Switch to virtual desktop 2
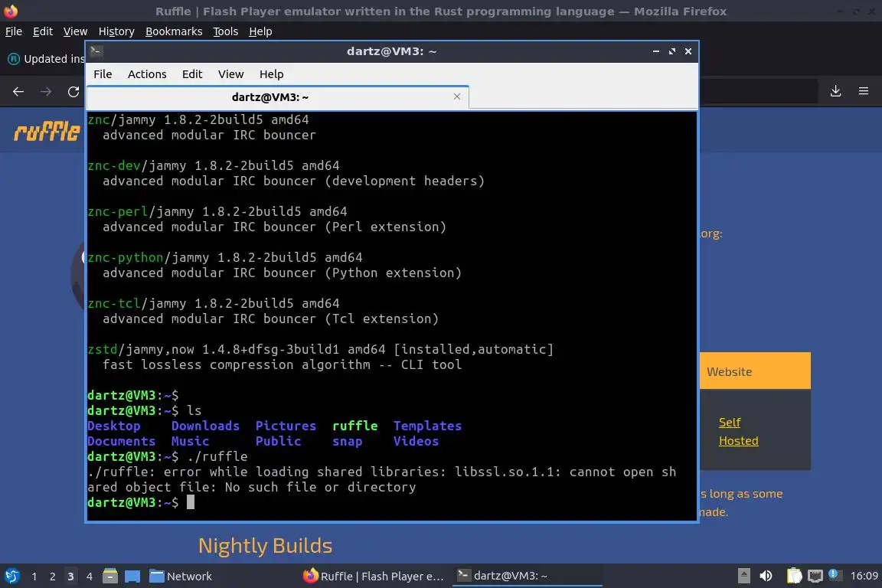 point(52,577)
